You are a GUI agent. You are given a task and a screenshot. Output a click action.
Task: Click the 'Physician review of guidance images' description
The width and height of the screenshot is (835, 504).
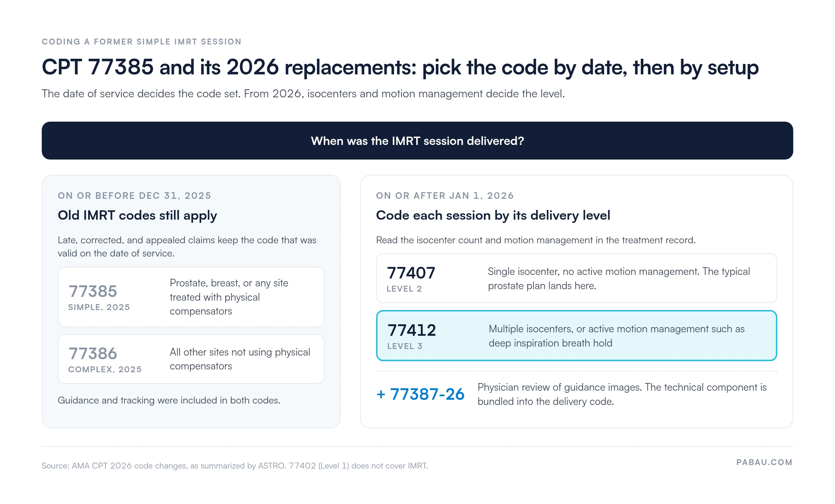pos(622,394)
